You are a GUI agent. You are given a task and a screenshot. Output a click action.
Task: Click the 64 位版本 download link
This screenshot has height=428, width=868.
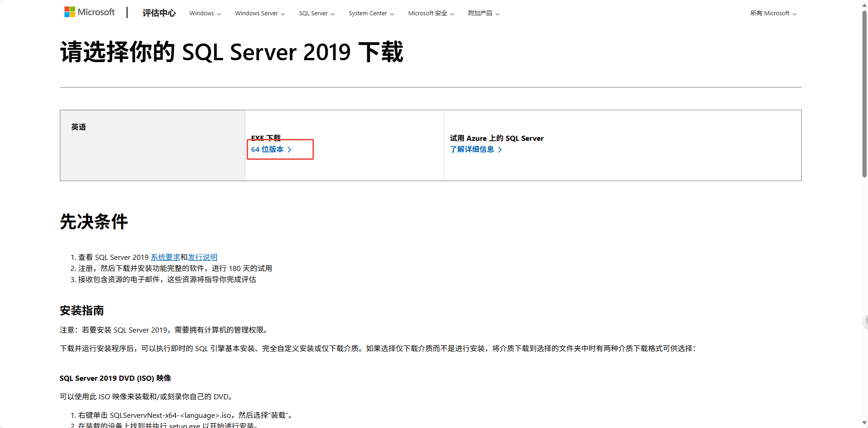268,150
